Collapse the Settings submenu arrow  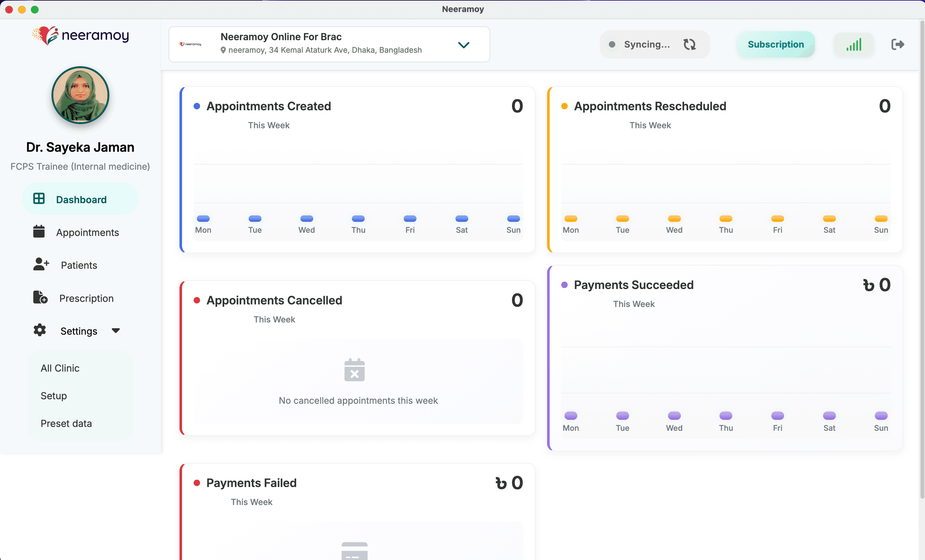click(116, 330)
